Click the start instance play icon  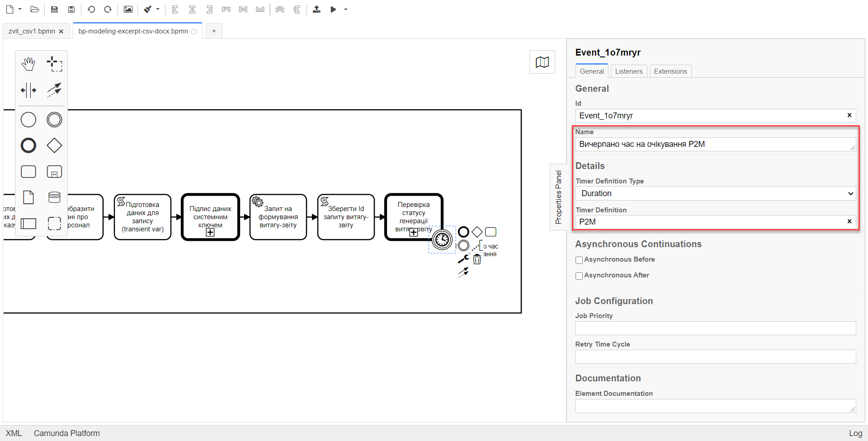coord(333,9)
